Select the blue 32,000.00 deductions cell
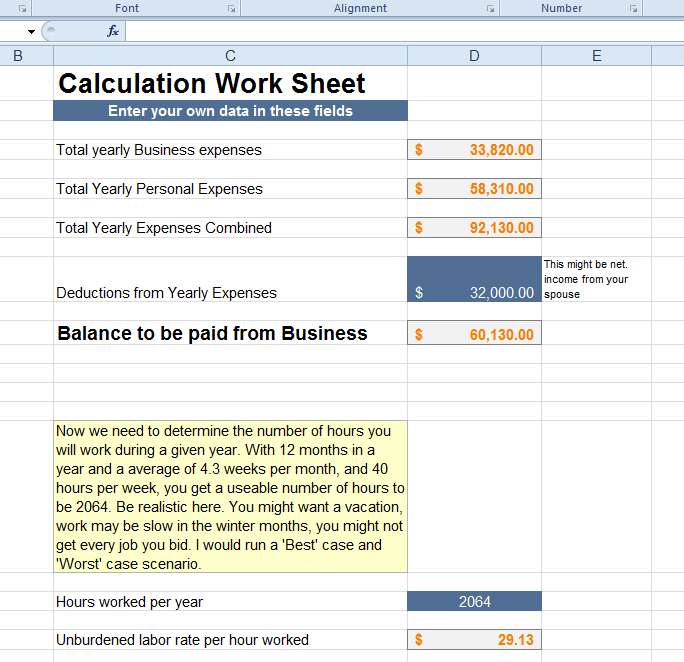This screenshot has height=662, width=684. 474,279
